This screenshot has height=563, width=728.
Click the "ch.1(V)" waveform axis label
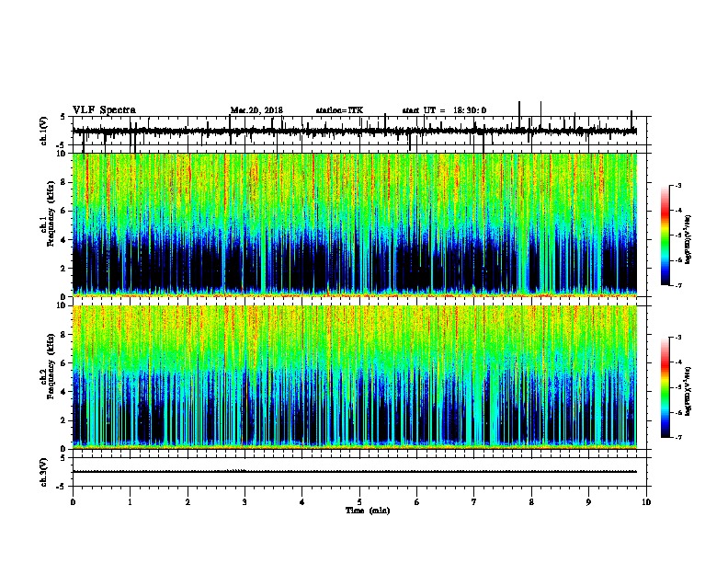[44, 131]
